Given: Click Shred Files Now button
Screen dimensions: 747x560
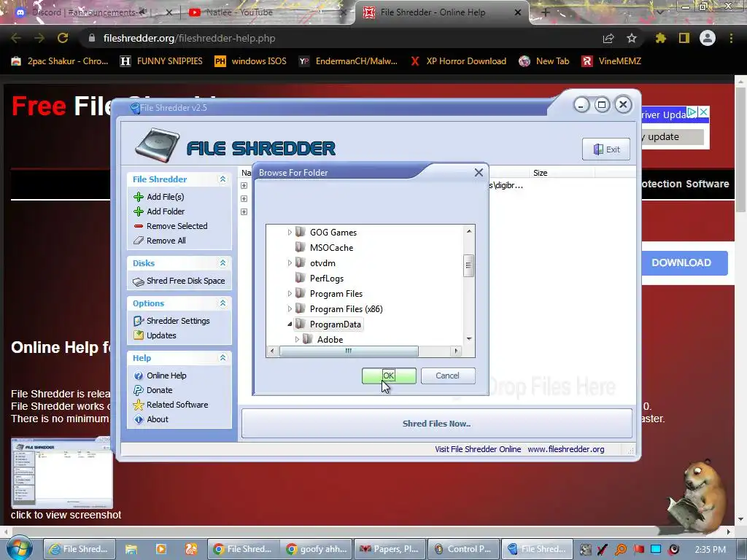Looking at the screenshot, I should coord(437,424).
